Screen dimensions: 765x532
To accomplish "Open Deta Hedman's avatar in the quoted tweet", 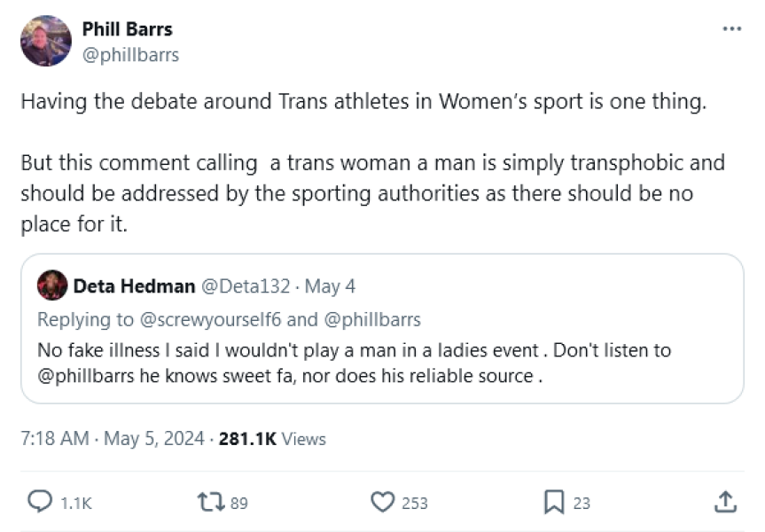I will (54, 286).
